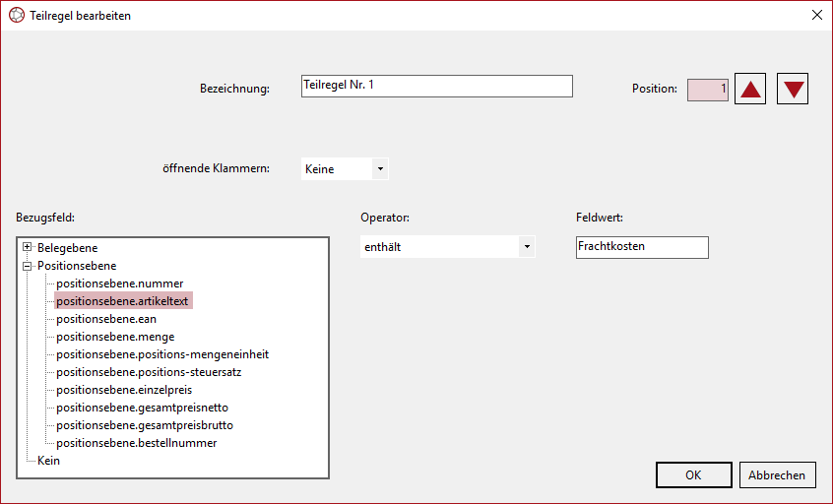Click the Abbrechen button

pyautogui.click(x=777, y=474)
